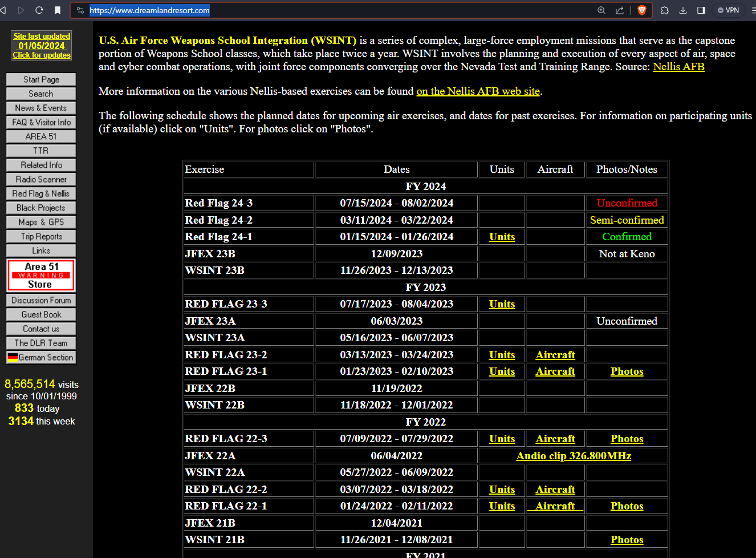756x558 pixels.
Task: Open the Discussion Forum
Action: (x=41, y=300)
